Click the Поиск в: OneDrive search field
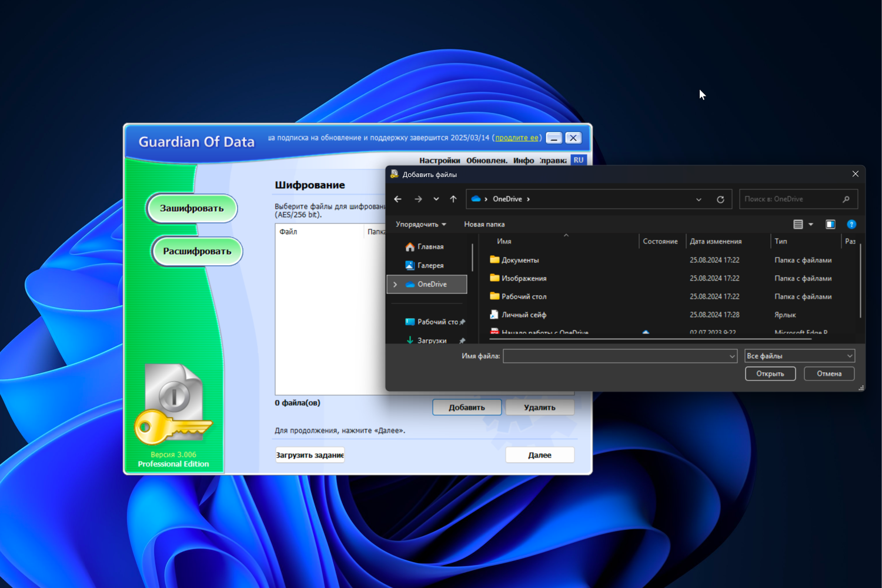 (x=799, y=199)
